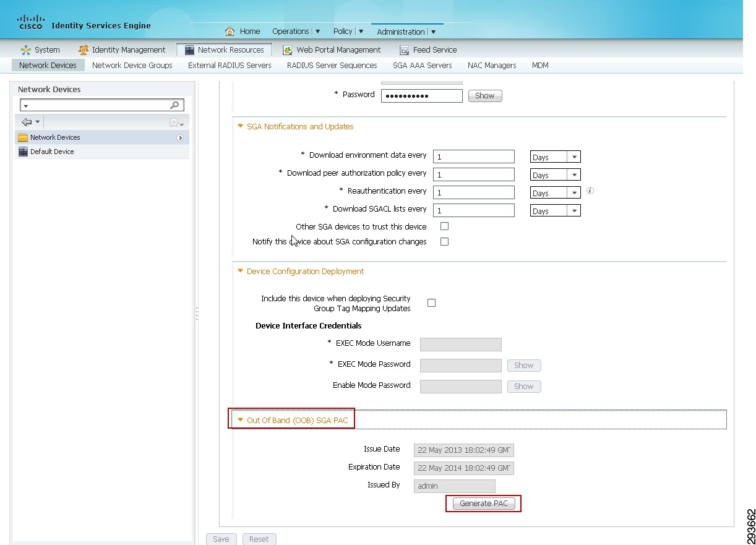Click the Web Portal Management icon

point(288,50)
